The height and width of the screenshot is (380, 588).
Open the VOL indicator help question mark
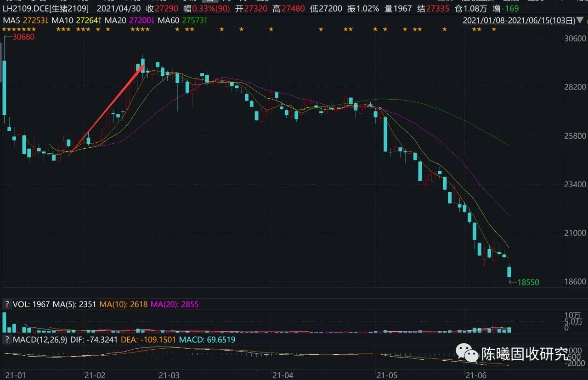7,304
